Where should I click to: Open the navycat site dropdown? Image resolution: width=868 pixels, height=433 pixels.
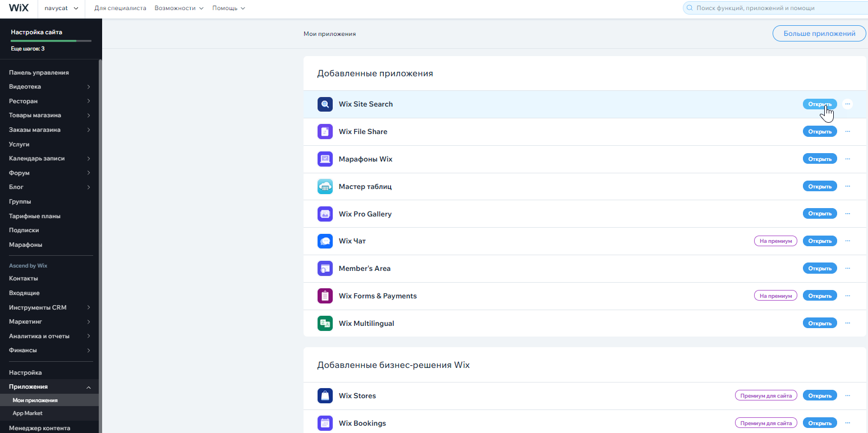(61, 8)
